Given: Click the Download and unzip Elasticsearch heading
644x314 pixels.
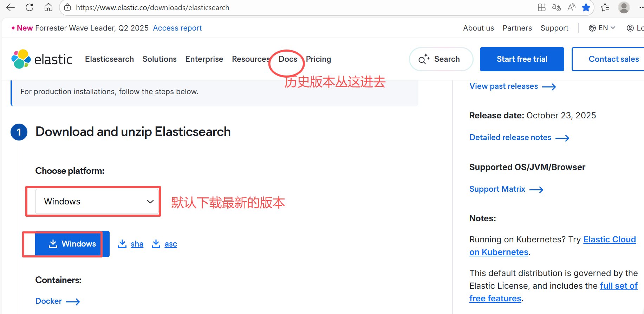Looking at the screenshot, I should pyautogui.click(x=133, y=132).
